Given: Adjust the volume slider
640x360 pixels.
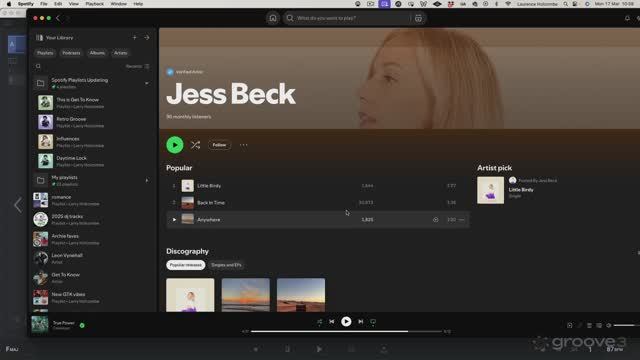Looking at the screenshot, I should (x=627, y=325).
